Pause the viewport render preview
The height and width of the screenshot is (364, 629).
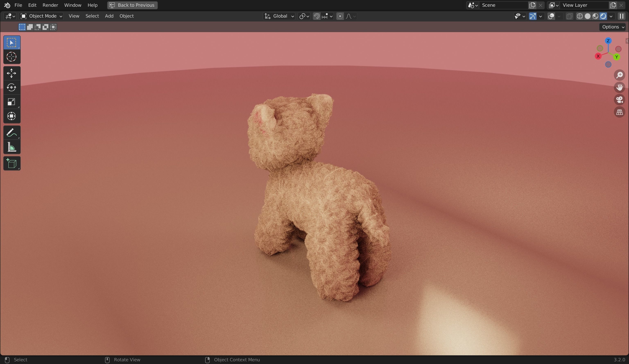(x=621, y=16)
